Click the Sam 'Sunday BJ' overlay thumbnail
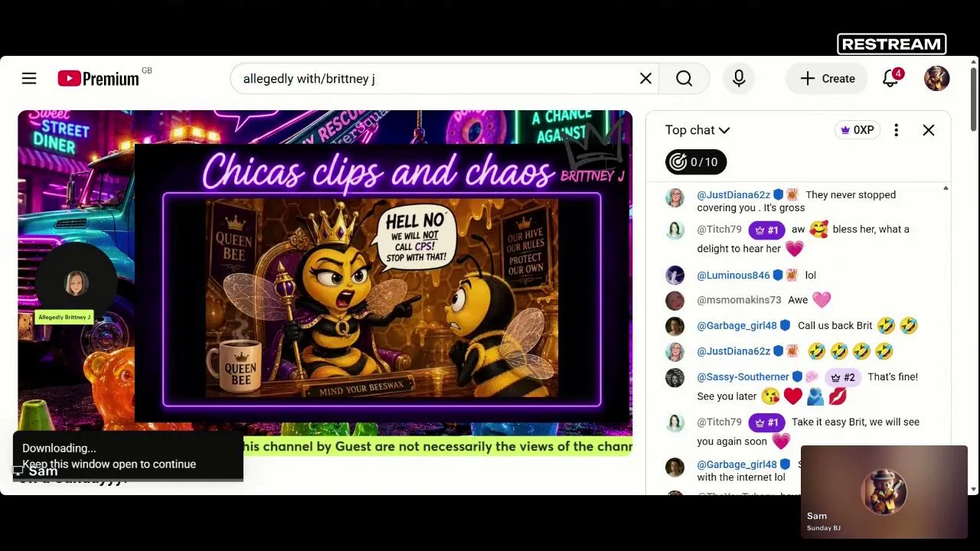 pyautogui.click(x=884, y=492)
